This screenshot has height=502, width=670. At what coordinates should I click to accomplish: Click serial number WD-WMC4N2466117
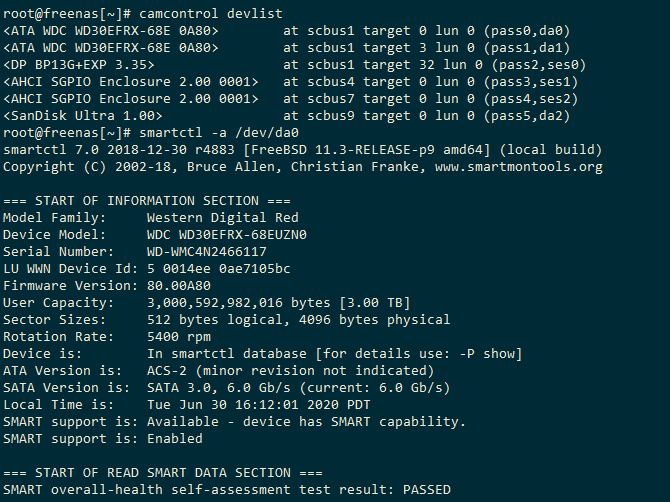click(207, 251)
